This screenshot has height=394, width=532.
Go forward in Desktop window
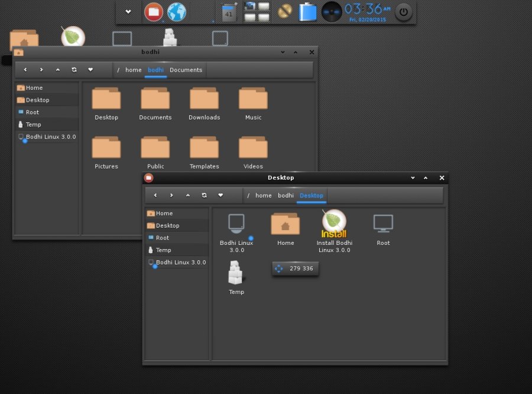[171, 195]
